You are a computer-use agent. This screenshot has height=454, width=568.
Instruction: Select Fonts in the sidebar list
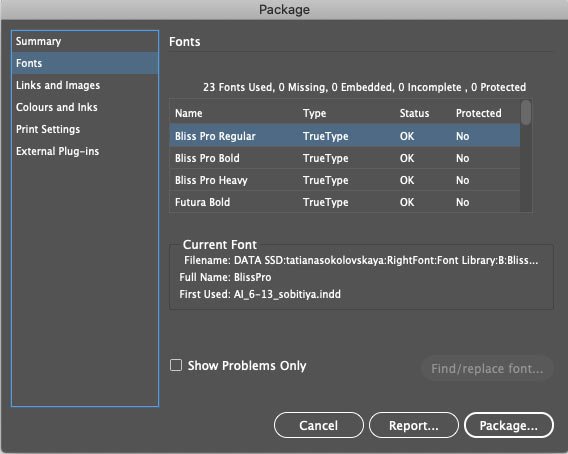85,63
